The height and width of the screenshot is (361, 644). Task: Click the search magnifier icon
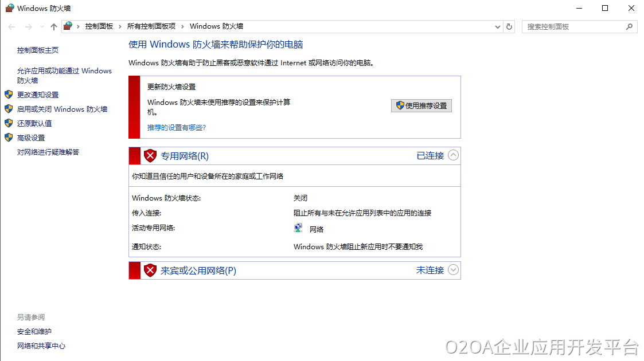(629, 26)
